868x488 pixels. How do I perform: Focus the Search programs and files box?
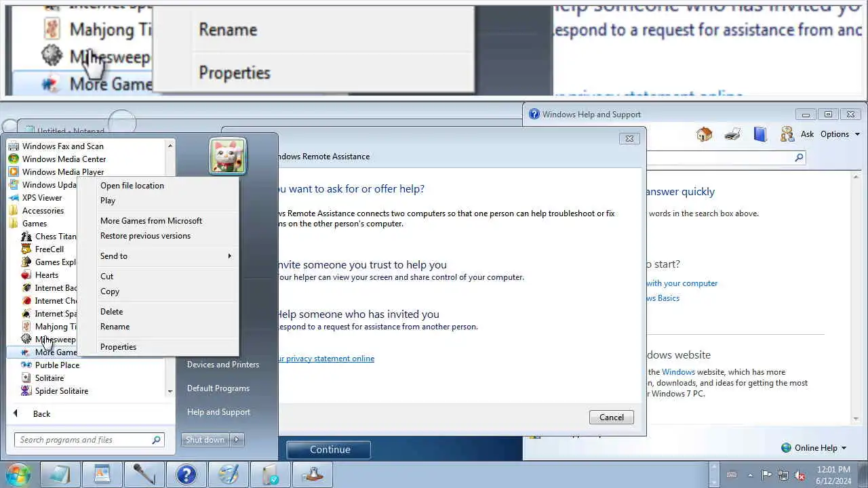[x=89, y=439]
